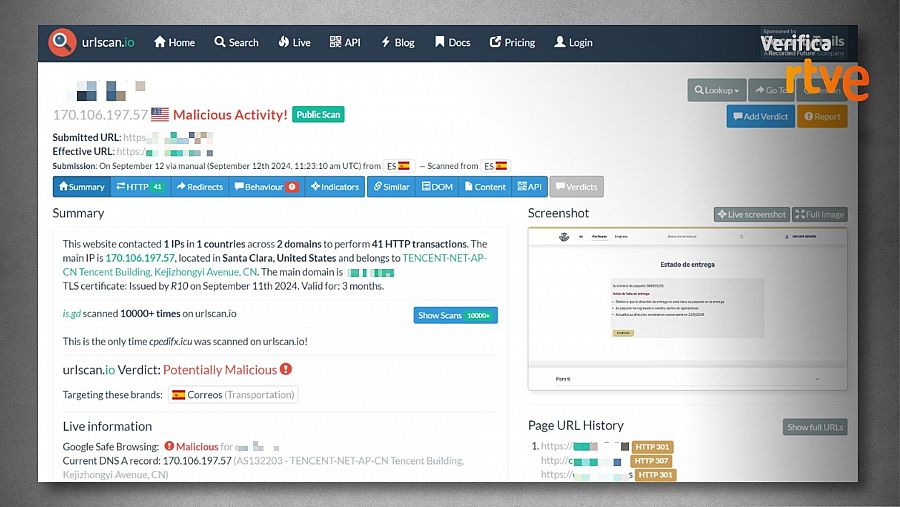Click the Show full URLs button
900x507 pixels.
815,427
